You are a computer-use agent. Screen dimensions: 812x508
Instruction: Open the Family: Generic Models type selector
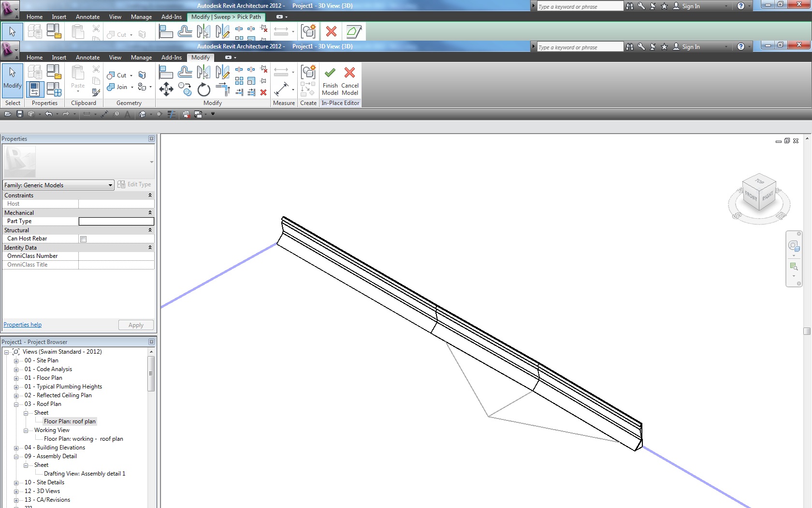(x=58, y=185)
